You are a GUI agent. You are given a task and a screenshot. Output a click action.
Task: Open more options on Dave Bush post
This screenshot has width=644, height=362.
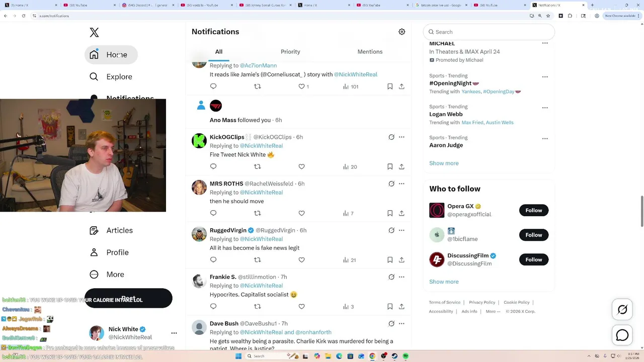click(401, 323)
